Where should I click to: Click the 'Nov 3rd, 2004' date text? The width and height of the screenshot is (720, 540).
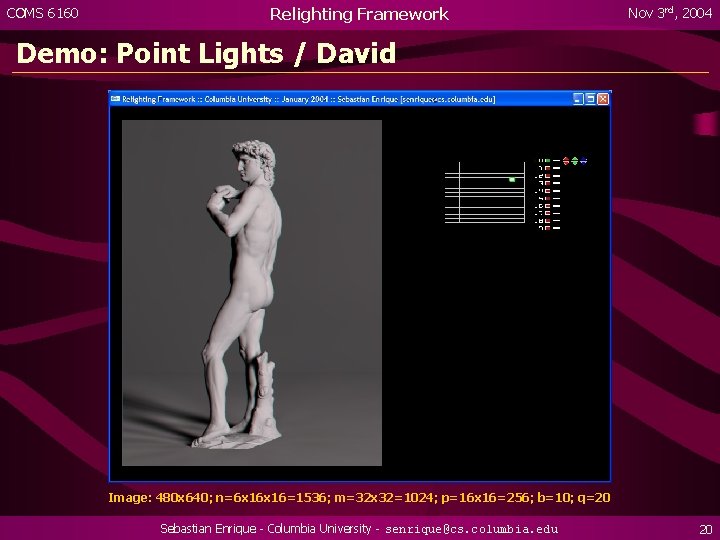coord(669,13)
